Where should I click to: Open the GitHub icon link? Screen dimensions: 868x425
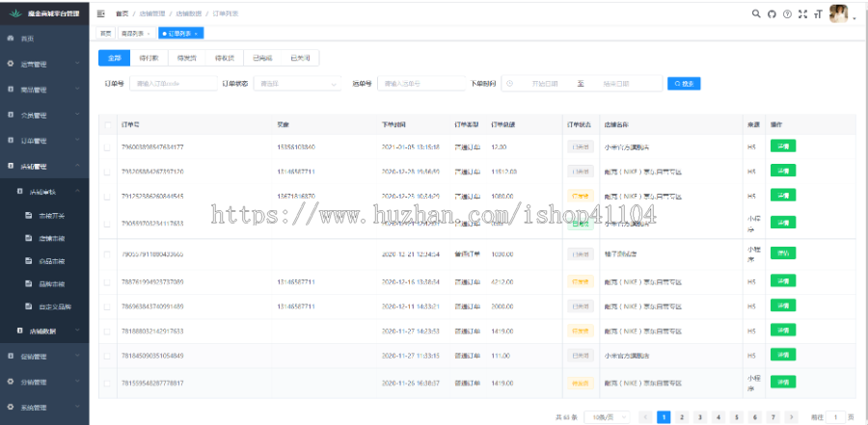[772, 14]
